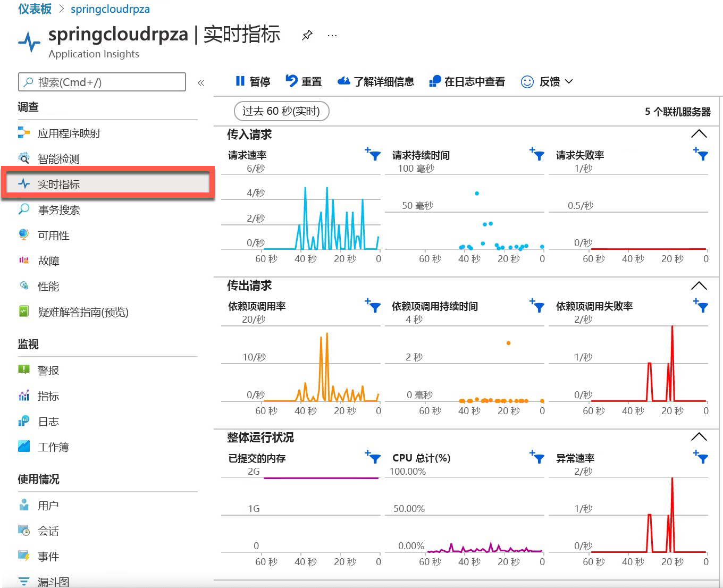Click the Application Insights subtitle text
723x588 pixels.
(x=94, y=54)
